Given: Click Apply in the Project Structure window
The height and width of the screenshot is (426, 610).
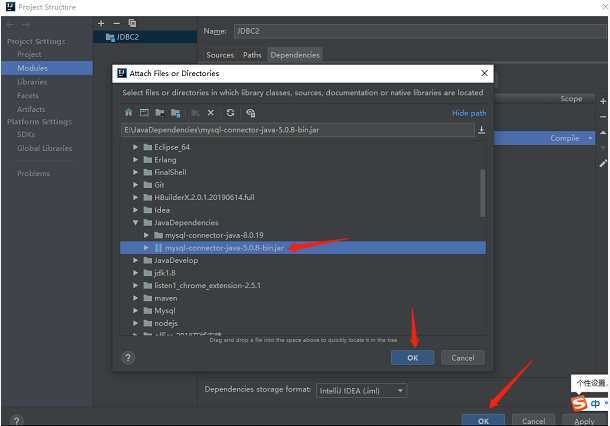Looking at the screenshot, I should (584, 421).
